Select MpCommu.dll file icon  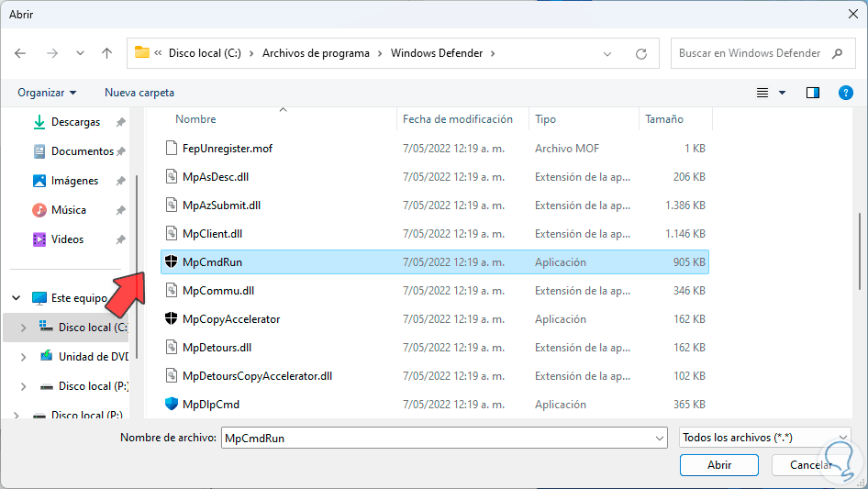tap(172, 290)
